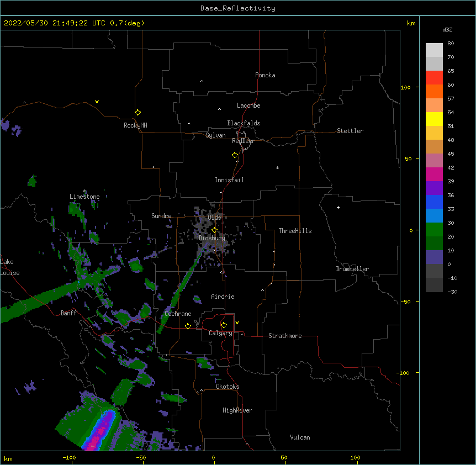Click the 50 tick label on bottom axis
The image size is (476, 465).
(284, 458)
